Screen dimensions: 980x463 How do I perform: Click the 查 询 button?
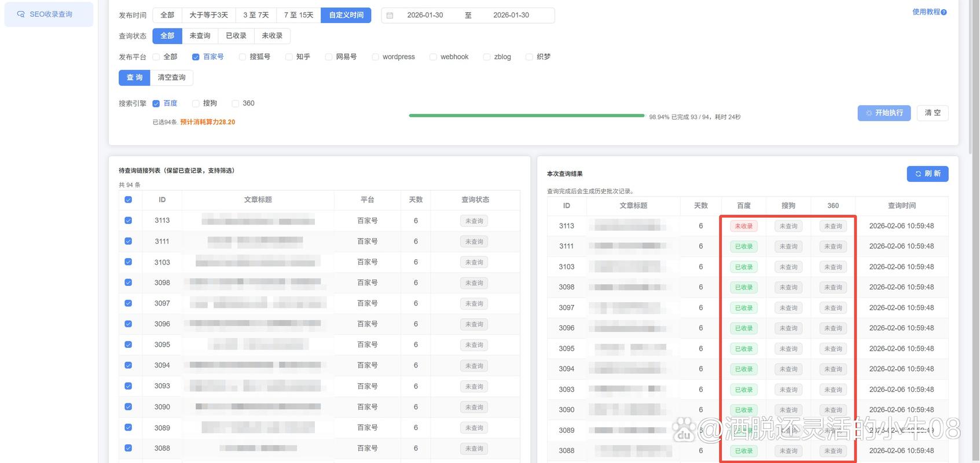[x=134, y=78]
